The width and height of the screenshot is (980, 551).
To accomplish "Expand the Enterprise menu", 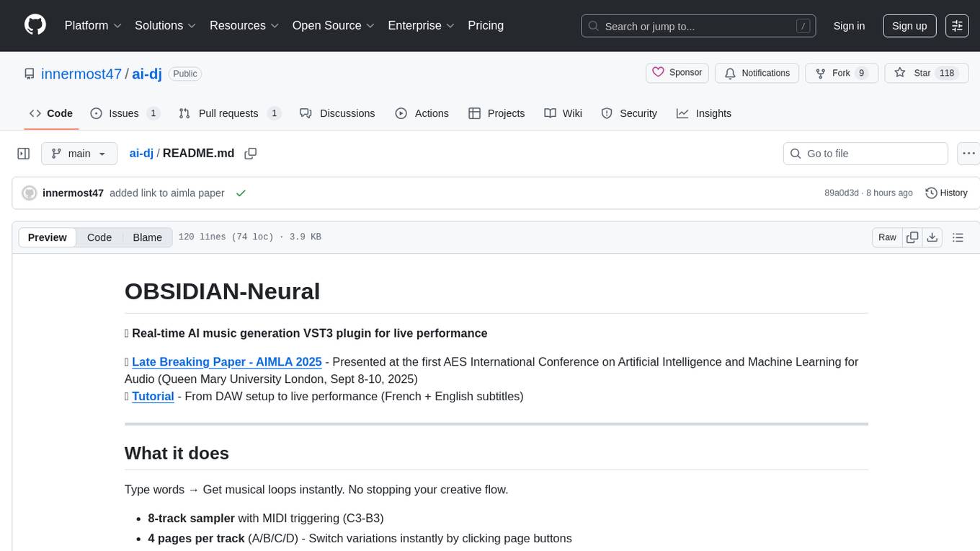I will point(422,25).
